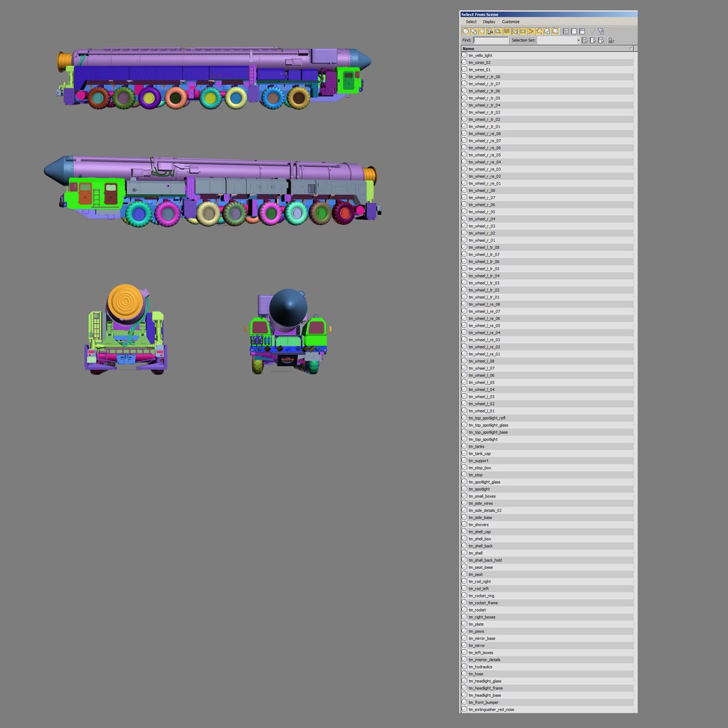Click the Display Object XRefs icon
This screenshot has width=728, height=728.
click(523, 31)
